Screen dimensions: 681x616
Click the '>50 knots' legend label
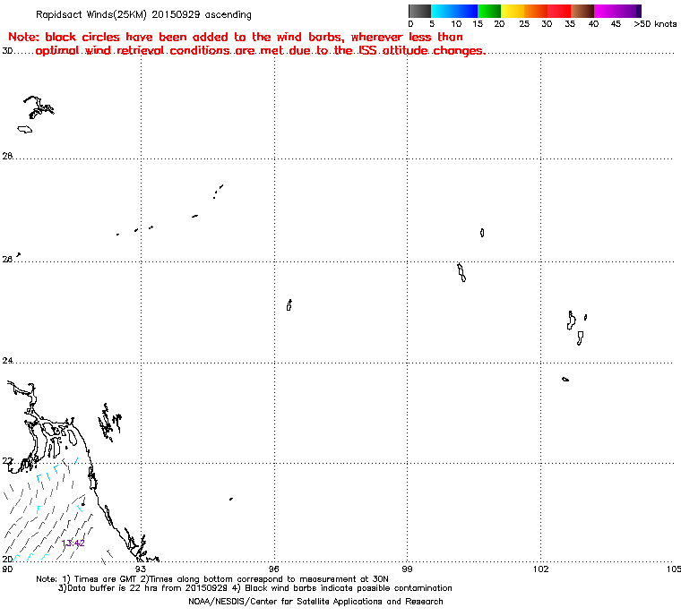pos(655,24)
